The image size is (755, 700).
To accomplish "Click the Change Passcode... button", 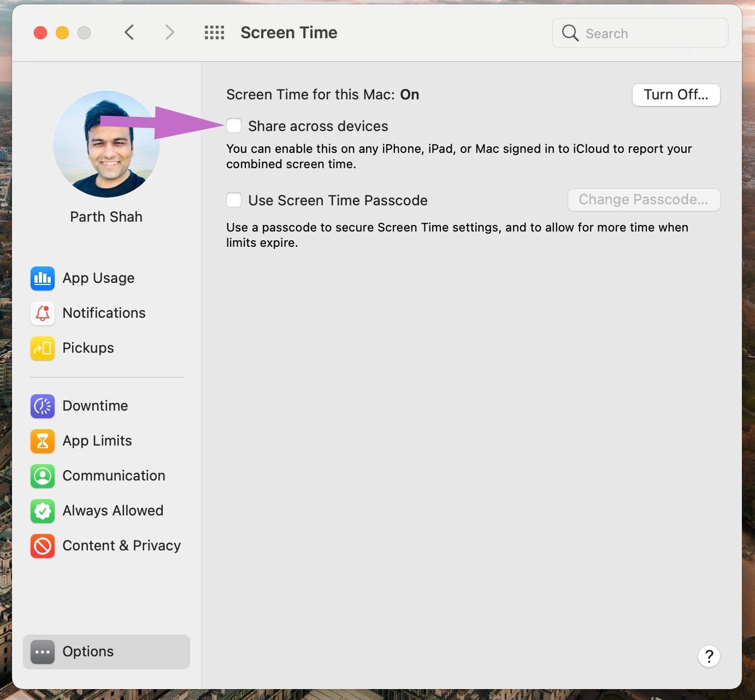I will pos(644,200).
